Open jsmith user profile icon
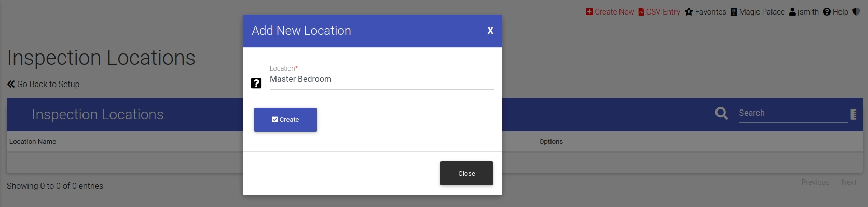 pyautogui.click(x=793, y=12)
